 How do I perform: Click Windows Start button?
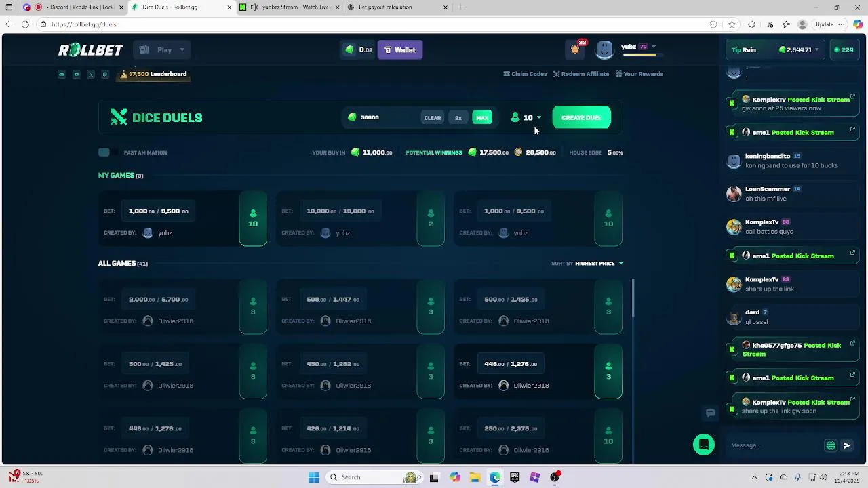(314, 477)
